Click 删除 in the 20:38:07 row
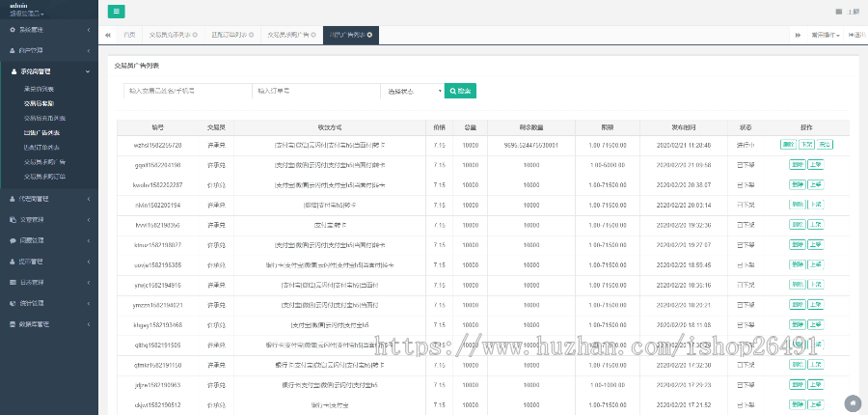Screen dimensions: 868x415 [x=798, y=184]
